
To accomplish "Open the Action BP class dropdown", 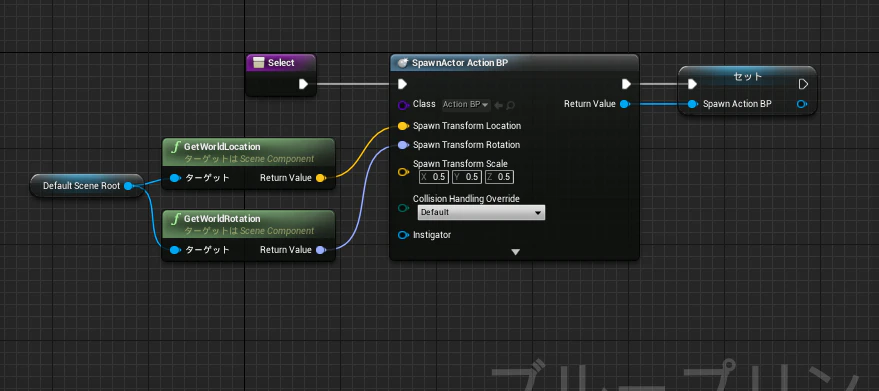I will tap(466, 104).
